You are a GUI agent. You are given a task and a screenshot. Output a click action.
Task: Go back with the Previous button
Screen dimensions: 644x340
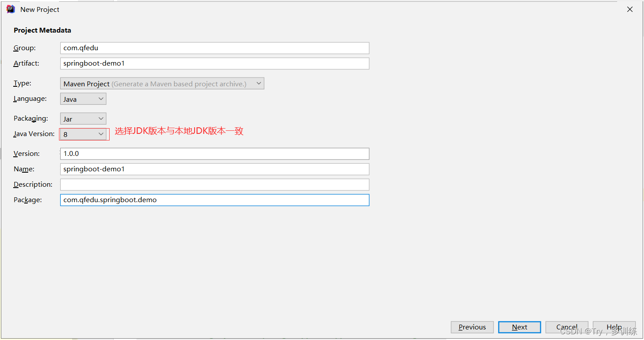pyautogui.click(x=472, y=327)
